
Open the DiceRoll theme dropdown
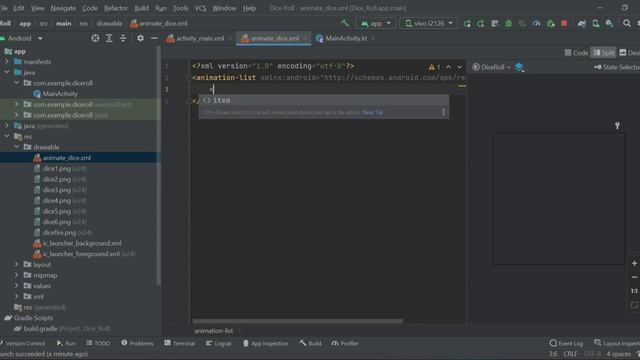point(491,67)
